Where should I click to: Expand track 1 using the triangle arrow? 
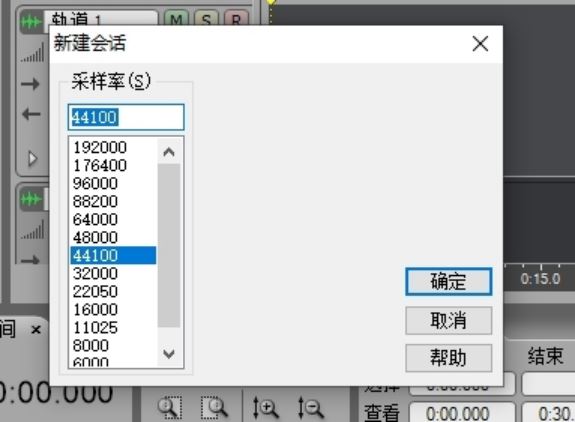[32, 159]
